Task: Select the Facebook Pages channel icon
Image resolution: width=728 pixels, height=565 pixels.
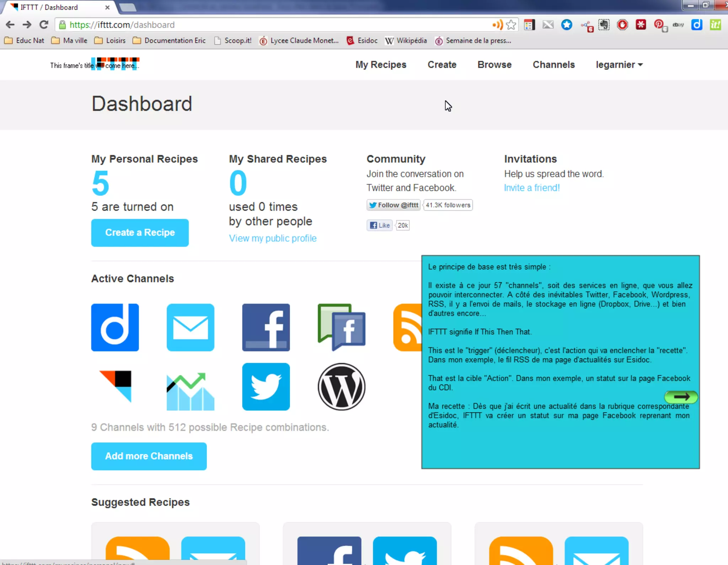Action: [x=341, y=327]
